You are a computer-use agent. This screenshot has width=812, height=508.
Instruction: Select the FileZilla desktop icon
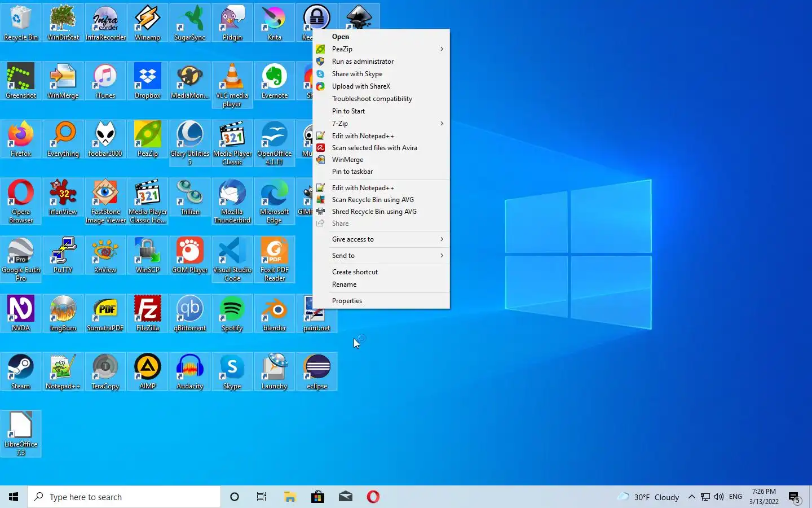click(x=148, y=314)
